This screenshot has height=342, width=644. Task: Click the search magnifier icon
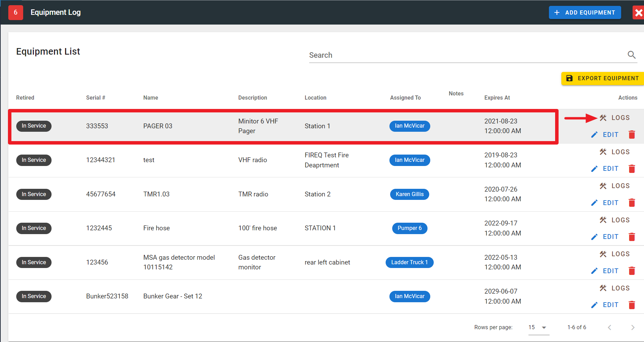pyautogui.click(x=631, y=55)
